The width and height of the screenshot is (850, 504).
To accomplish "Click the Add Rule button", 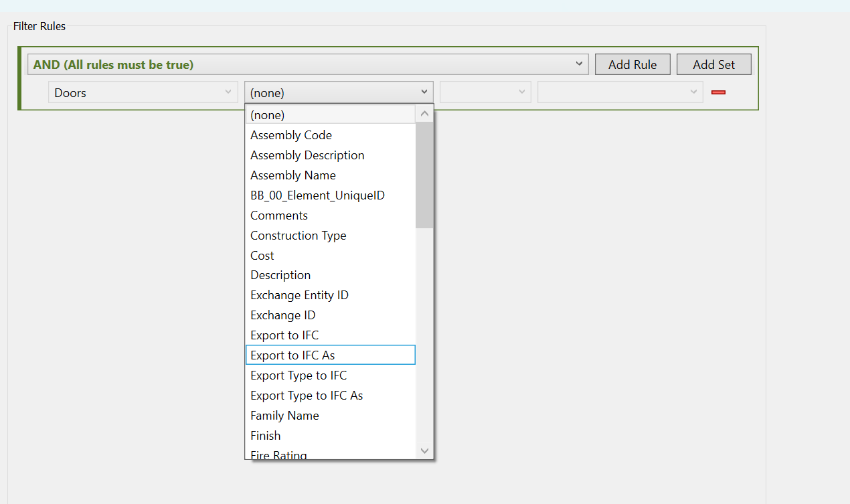I will coord(632,65).
